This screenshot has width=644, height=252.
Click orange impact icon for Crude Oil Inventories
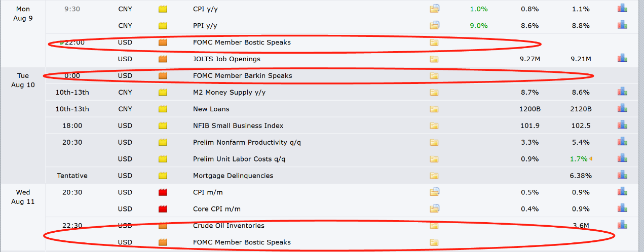click(163, 226)
